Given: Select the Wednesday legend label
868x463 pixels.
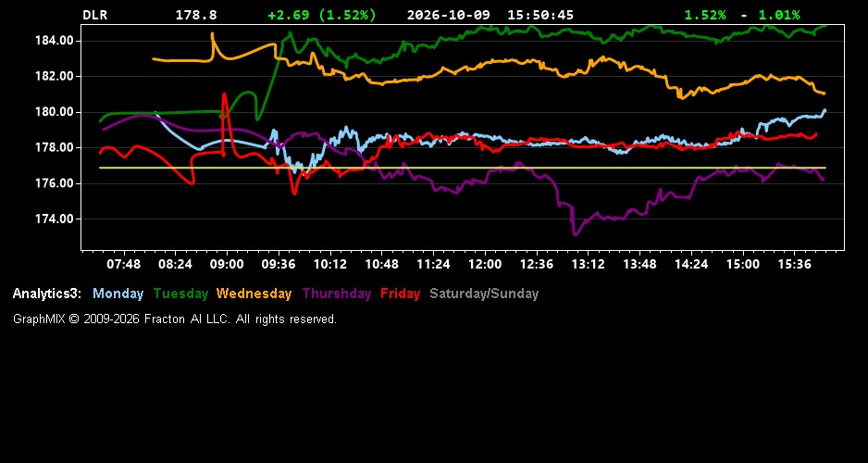Looking at the screenshot, I should [254, 294].
